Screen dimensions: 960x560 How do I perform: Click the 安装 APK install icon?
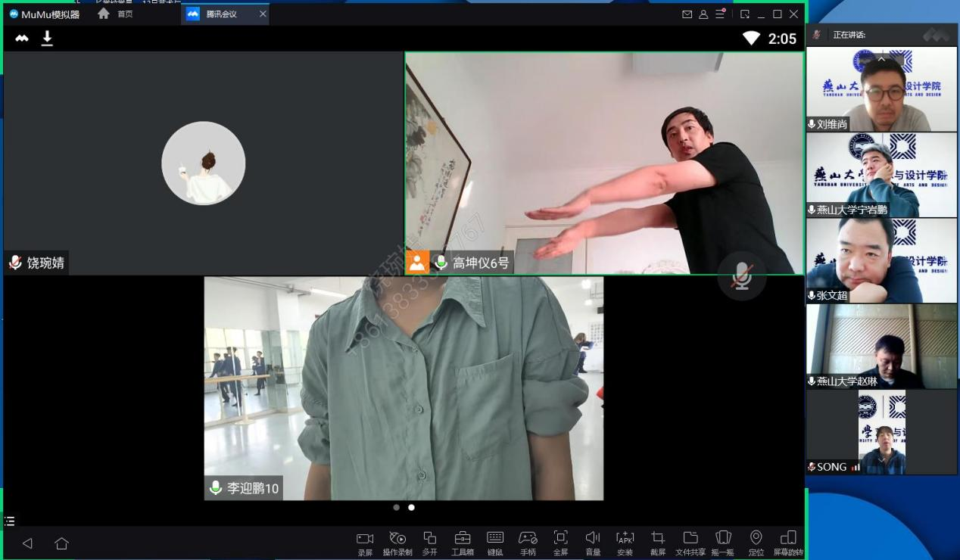[x=625, y=539]
